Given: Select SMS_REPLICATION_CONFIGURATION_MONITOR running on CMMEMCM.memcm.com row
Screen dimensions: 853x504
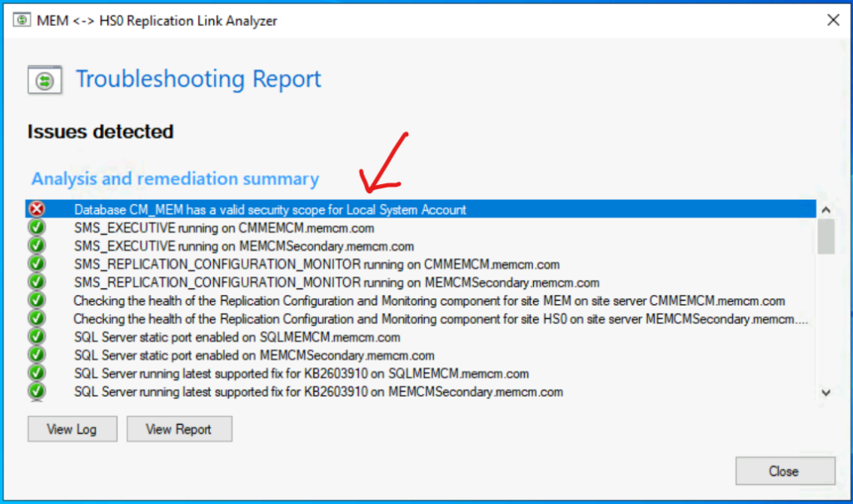Looking at the screenshot, I should point(421,264).
